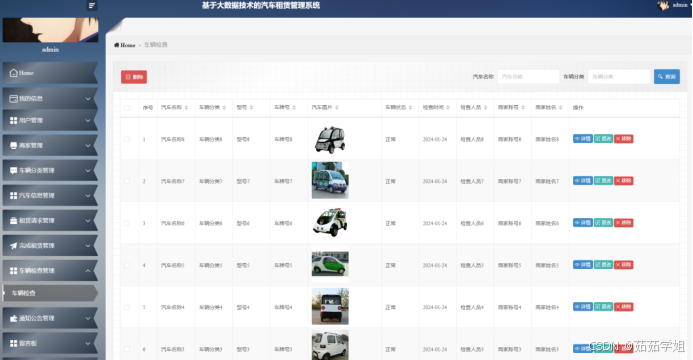Click red remove button for row 1
This screenshot has width=693, height=360.
(x=623, y=139)
